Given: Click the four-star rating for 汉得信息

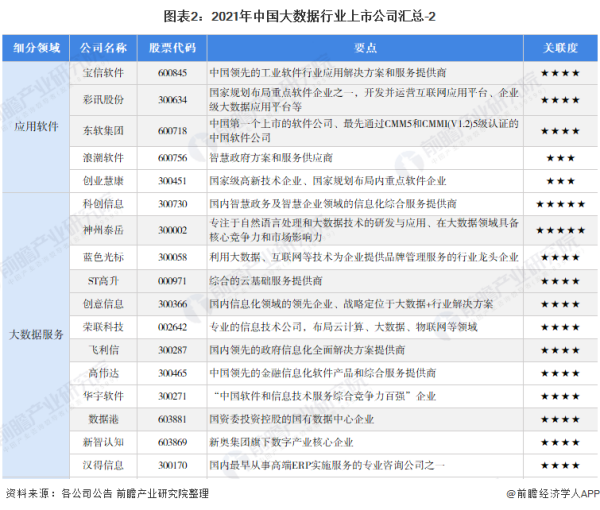Looking at the screenshot, I should pyautogui.click(x=560, y=465).
